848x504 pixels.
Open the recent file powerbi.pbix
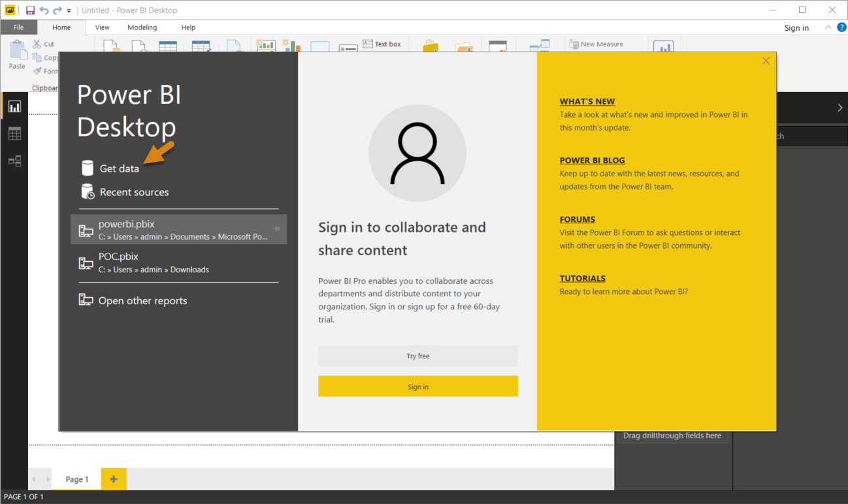pos(178,230)
